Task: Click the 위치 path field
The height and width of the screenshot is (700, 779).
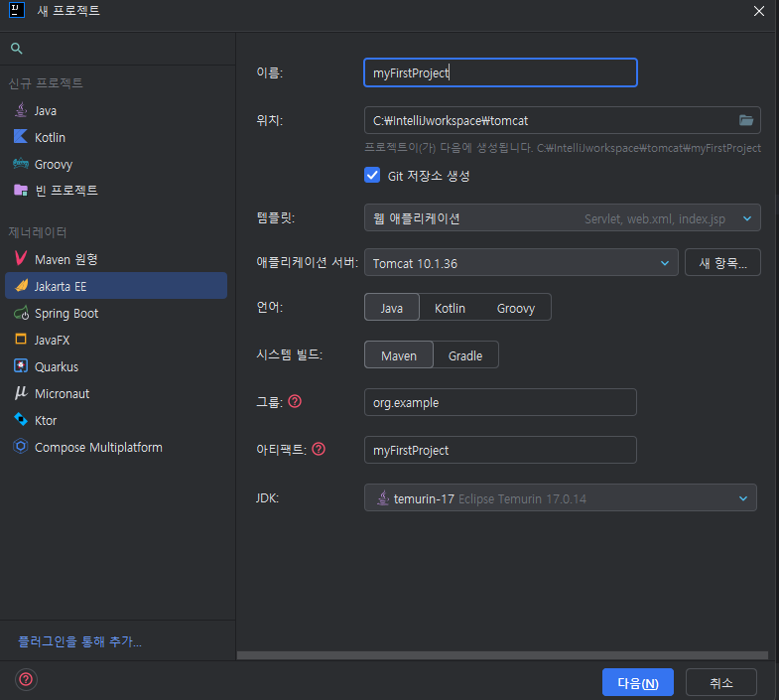Action: (x=562, y=120)
